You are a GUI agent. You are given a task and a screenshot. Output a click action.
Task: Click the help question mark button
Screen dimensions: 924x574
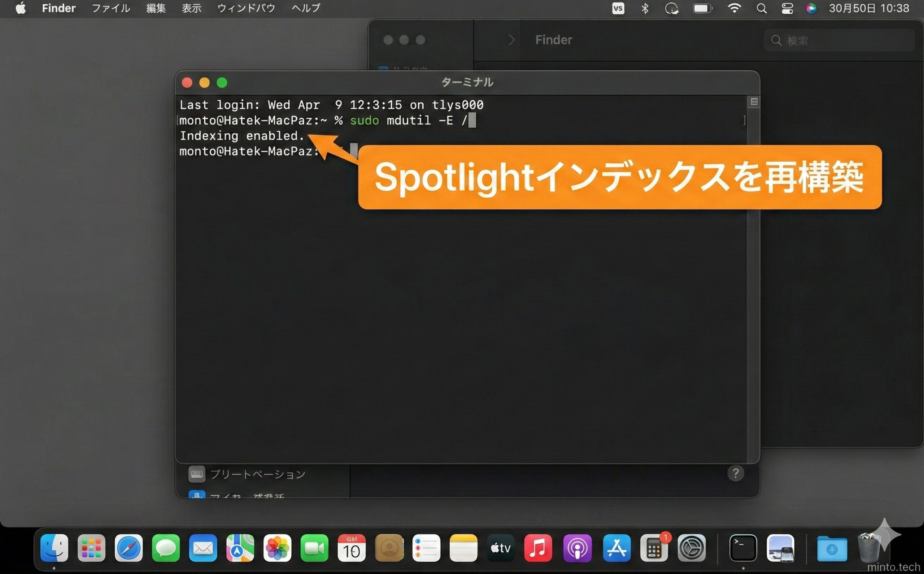click(x=736, y=473)
